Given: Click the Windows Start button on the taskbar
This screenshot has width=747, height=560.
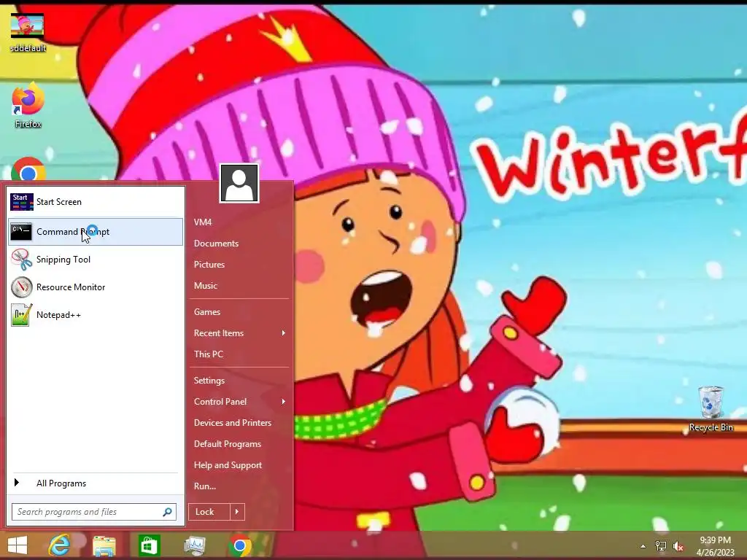Looking at the screenshot, I should click(18, 545).
